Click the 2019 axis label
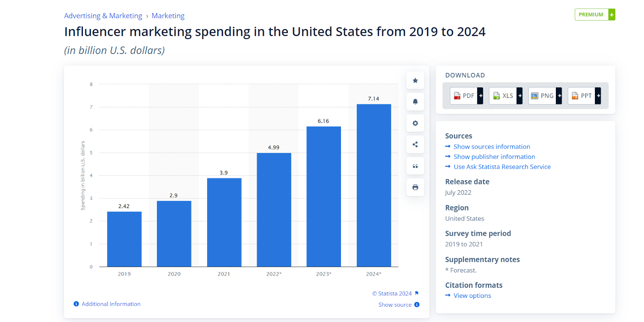This screenshot has height=322, width=644. point(124,274)
